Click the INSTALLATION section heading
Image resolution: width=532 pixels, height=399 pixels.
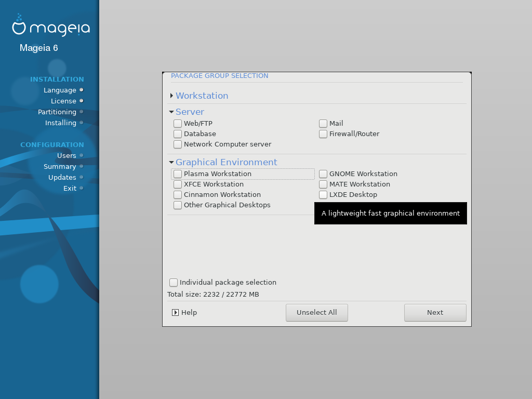pyautogui.click(x=57, y=79)
